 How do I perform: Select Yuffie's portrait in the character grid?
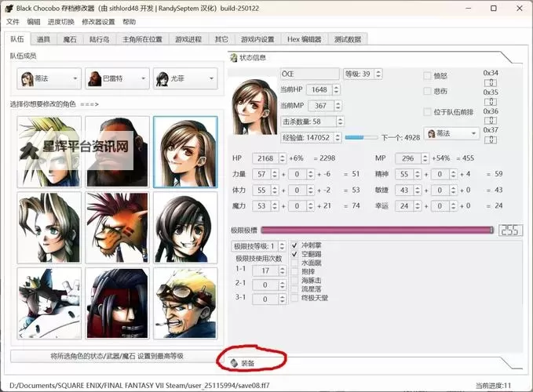(x=185, y=227)
